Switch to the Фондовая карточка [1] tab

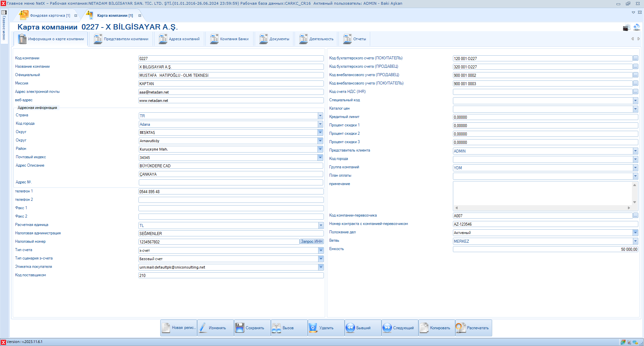click(x=50, y=15)
